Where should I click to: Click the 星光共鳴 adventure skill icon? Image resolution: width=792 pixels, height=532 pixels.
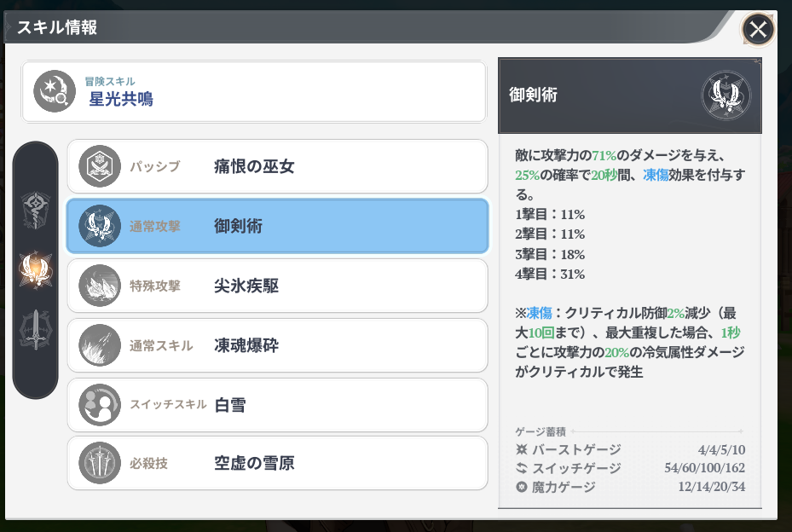[x=55, y=91]
